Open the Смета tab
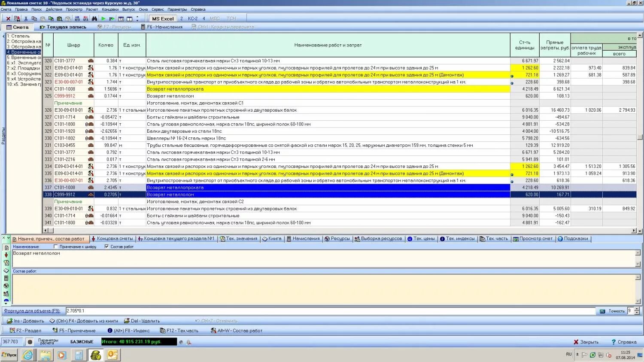644x362 pixels. 18,27
